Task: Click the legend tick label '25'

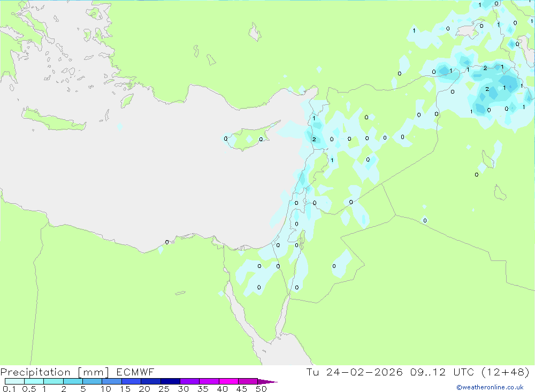Action: [x=164, y=389]
